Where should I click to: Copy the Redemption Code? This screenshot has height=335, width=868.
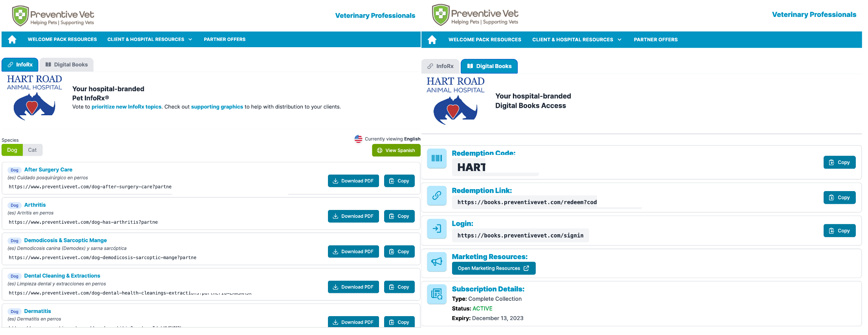839,162
